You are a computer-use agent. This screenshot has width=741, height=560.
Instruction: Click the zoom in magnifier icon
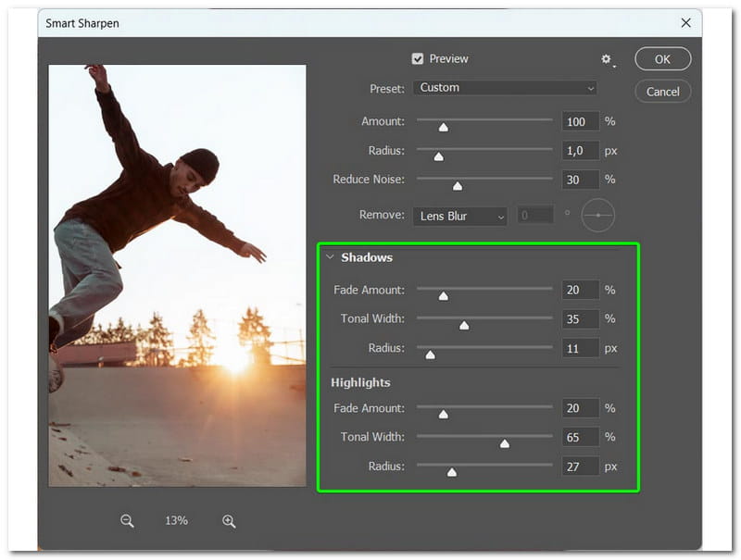(229, 521)
